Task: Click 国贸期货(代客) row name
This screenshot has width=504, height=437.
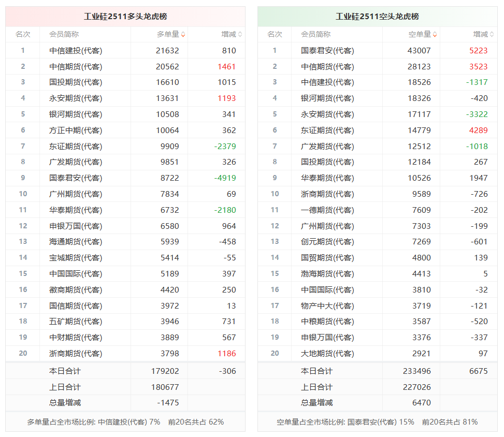Action: 327,258
